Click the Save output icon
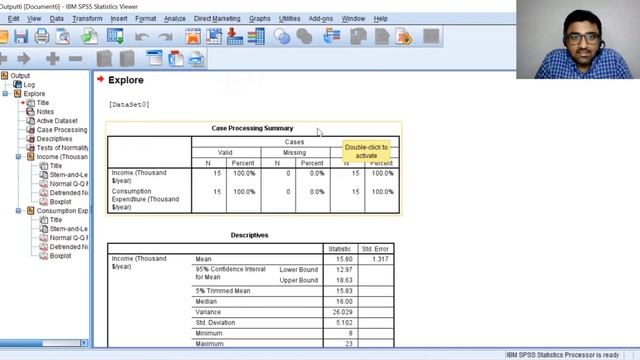This screenshot has width=640, height=360. (21, 36)
